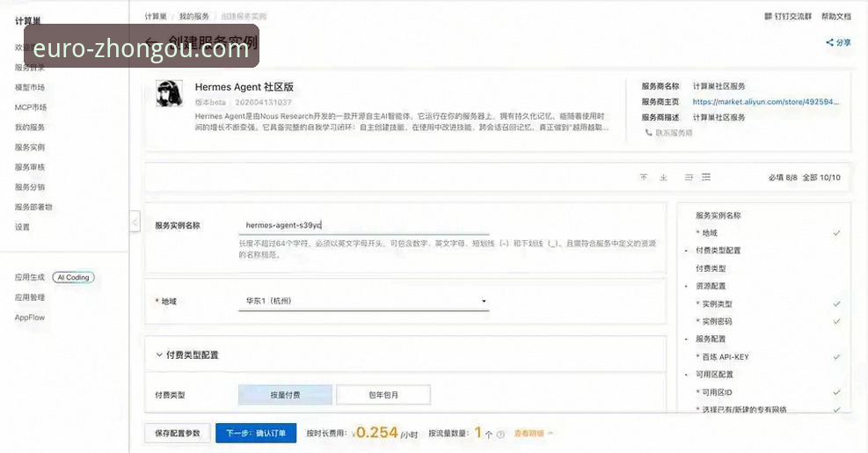Open MCP市场 in the sidebar
Viewport: 868px width, 453px height.
pyautogui.click(x=31, y=107)
